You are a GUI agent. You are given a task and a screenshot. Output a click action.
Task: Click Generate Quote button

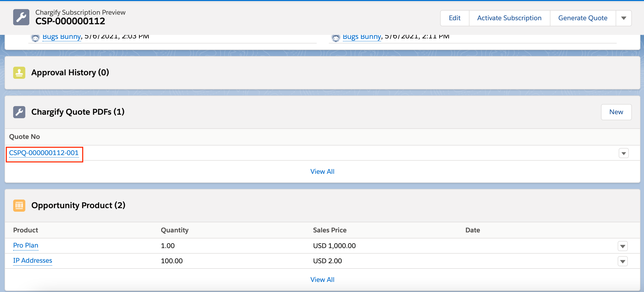[x=583, y=18]
